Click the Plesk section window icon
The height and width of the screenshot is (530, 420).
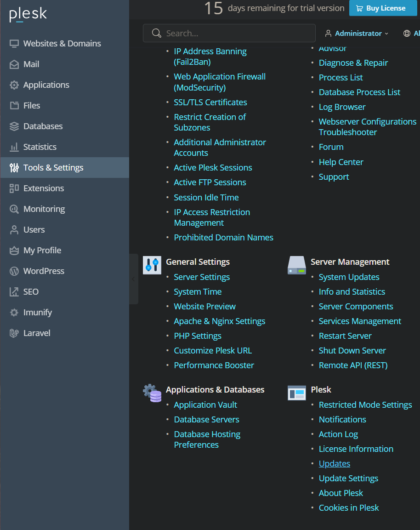point(297,393)
